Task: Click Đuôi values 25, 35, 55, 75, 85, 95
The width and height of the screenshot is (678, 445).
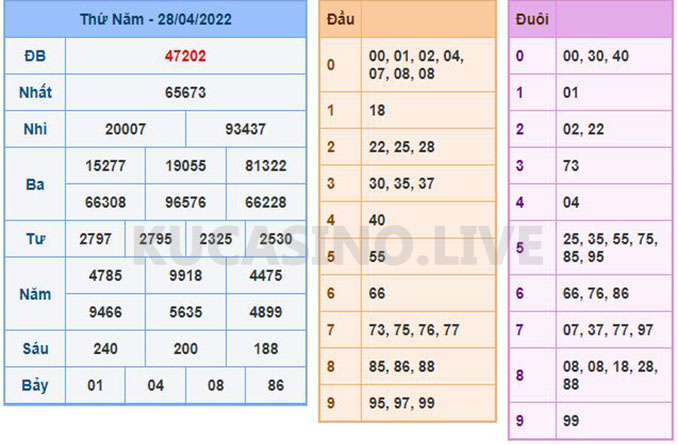Action: click(611, 248)
